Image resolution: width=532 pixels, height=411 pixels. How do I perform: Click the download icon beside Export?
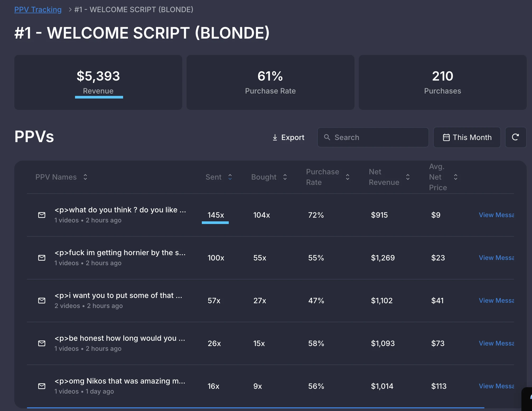point(275,137)
